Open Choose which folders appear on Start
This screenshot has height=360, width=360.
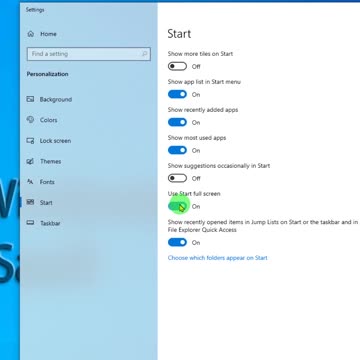pos(218,258)
